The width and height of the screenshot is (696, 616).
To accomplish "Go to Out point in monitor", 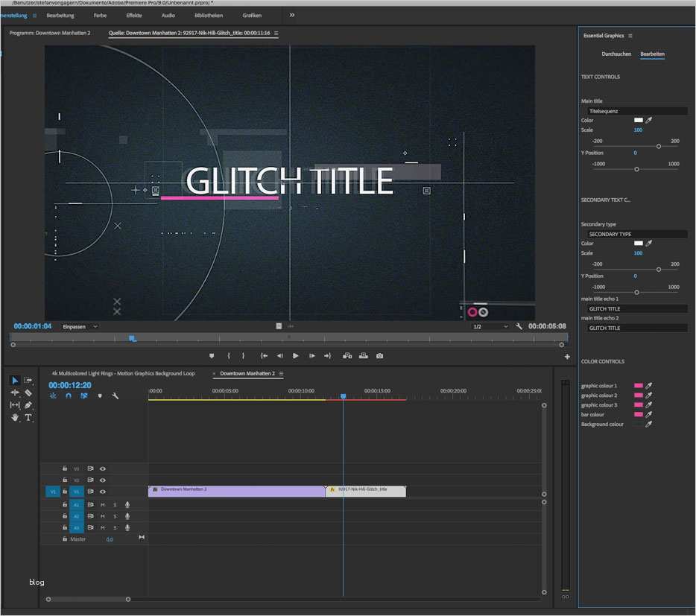I will coord(328,356).
